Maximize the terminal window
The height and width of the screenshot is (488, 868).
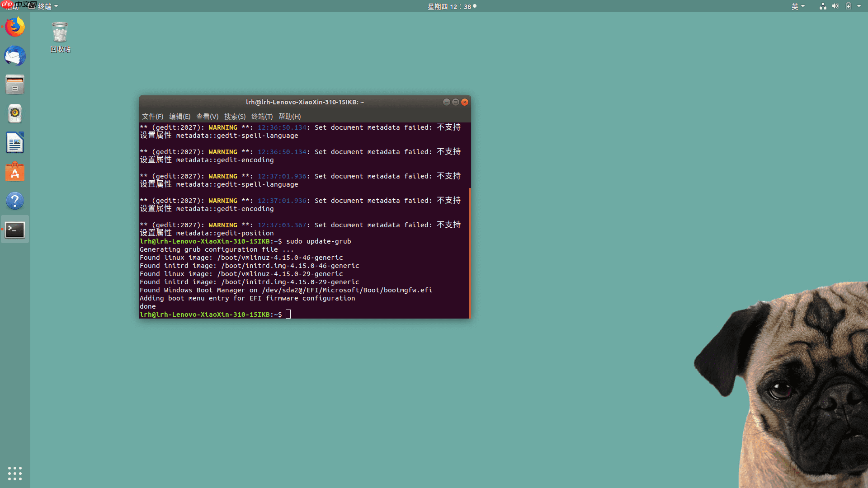(456, 102)
